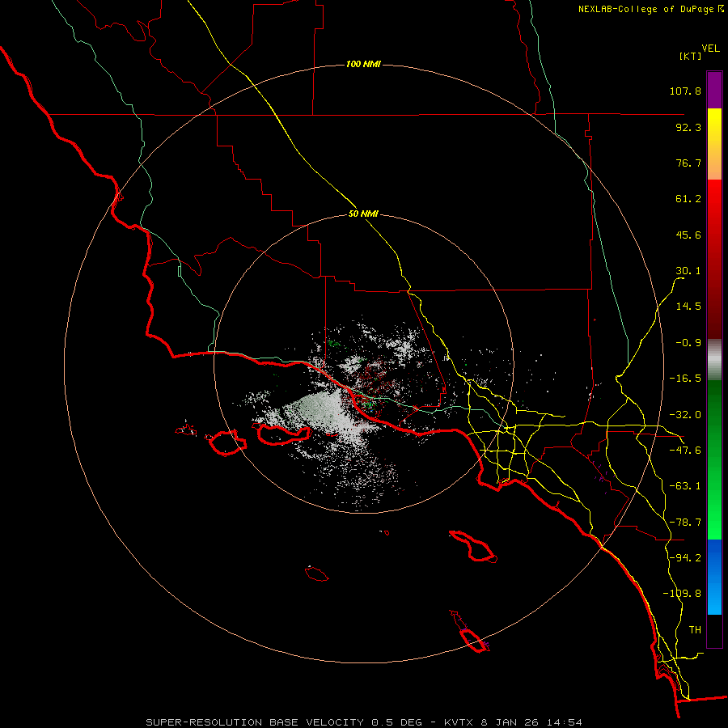Screen dimensions: 728x728
Task: Click the -0.9 legend value
Action: click(x=688, y=343)
